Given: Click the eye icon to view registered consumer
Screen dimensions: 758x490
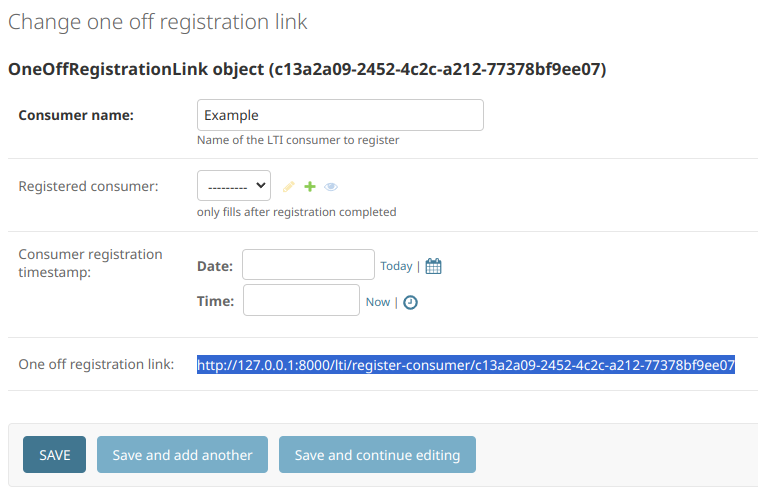Looking at the screenshot, I should 331,187.
